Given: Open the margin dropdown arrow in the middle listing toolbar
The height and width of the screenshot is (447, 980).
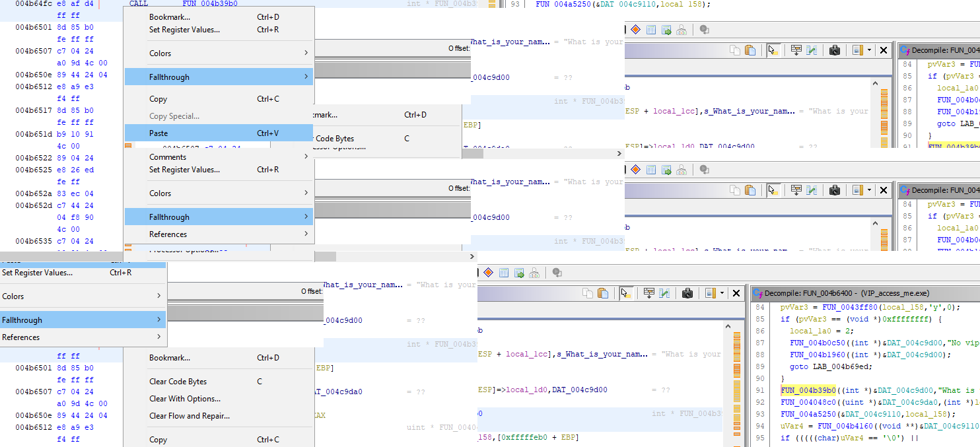Looking at the screenshot, I should [870, 190].
